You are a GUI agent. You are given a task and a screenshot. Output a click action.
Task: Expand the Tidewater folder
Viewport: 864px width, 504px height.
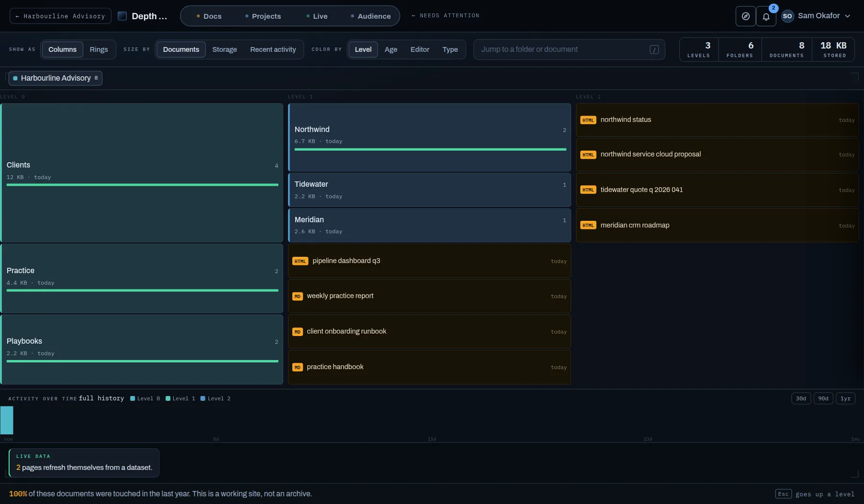[x=430, y=190]
